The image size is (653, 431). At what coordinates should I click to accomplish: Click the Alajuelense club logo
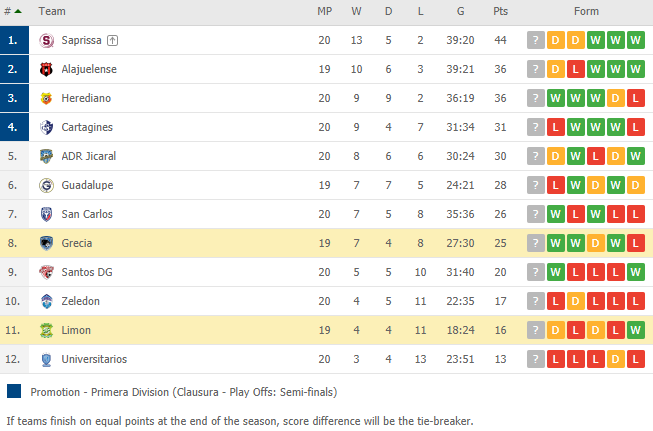(46, 70)
